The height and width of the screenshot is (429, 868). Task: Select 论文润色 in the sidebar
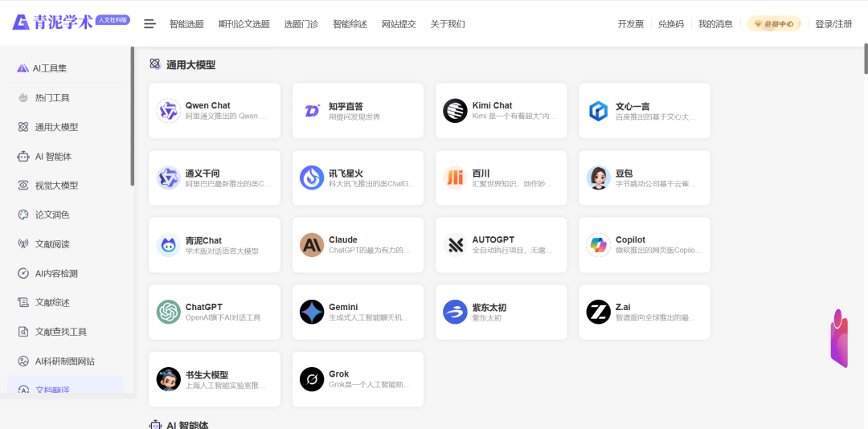click(52, 214)
